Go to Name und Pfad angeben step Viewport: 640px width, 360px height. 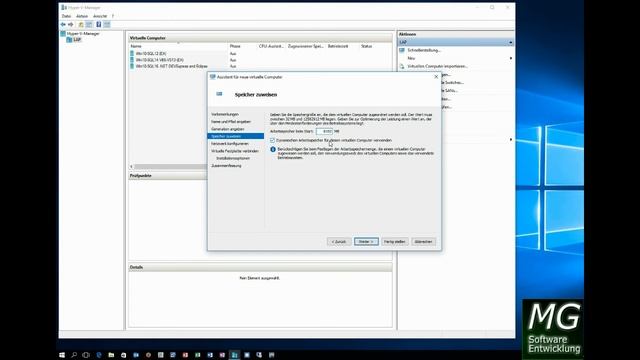click(231, 122)
